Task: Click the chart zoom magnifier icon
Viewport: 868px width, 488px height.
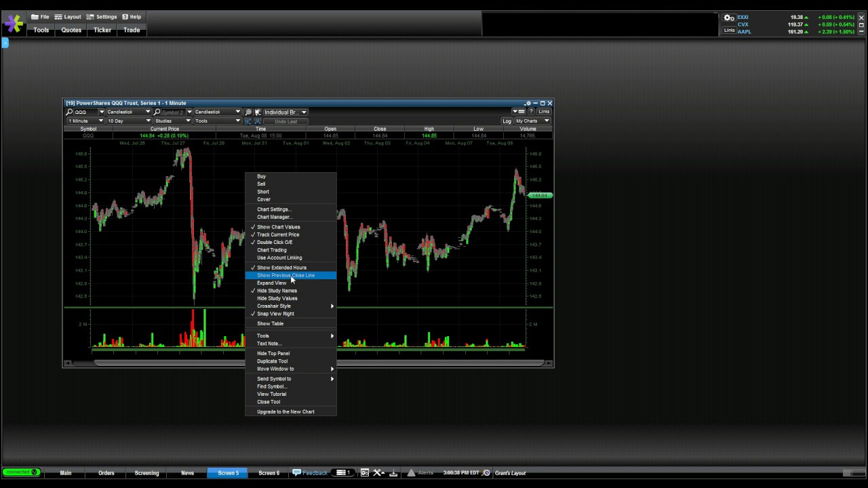Action: (248, 112)
